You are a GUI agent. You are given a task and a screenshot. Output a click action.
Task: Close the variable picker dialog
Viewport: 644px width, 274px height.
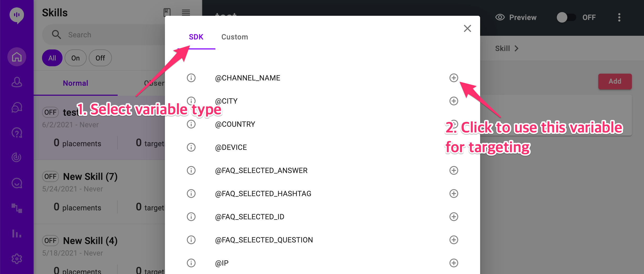click(x=468, y=28)
